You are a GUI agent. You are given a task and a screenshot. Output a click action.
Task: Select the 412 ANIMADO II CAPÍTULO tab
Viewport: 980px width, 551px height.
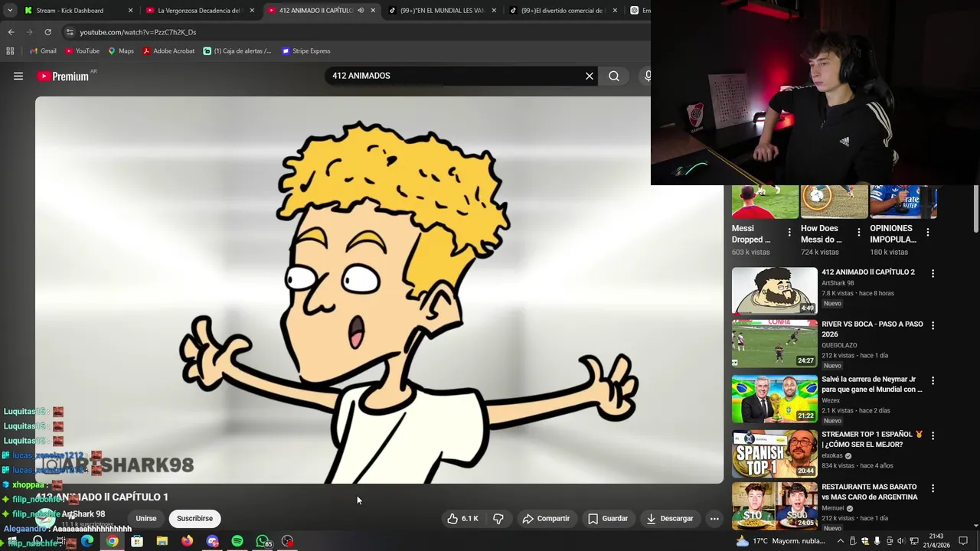point(322,11)
